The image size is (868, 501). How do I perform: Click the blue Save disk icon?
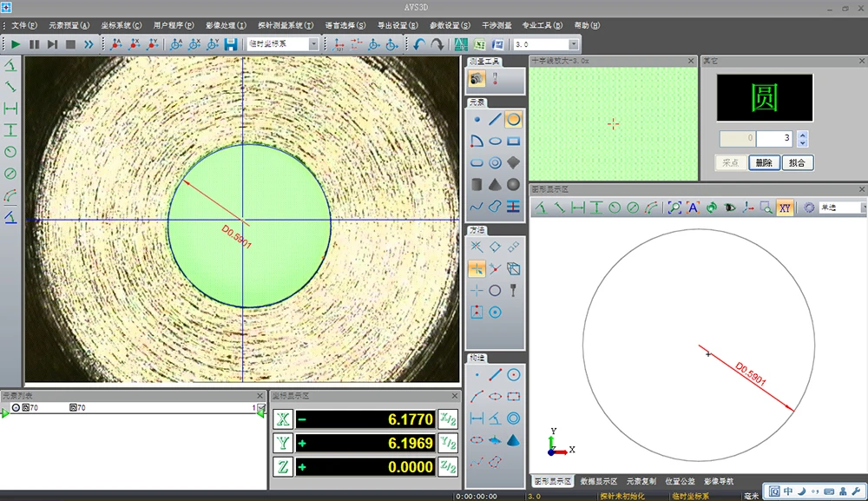click(231, 44)
